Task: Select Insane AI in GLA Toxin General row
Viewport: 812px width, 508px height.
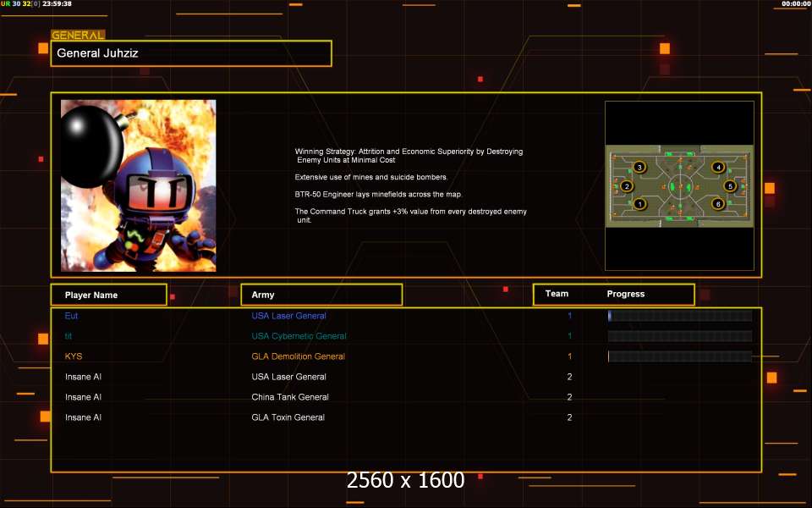Action: tap(84, 417)
